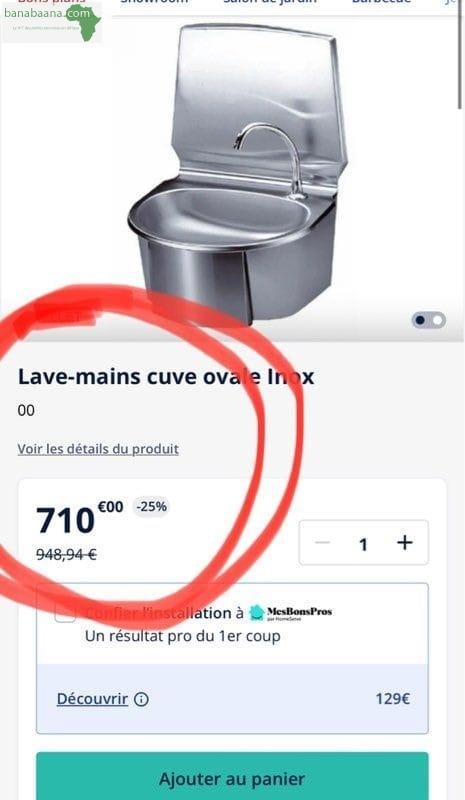Image resolution: width=465 pixels, height=800 pixels.
Task: Open Voir les détails du produit link
Action: (x=98, y=449)
